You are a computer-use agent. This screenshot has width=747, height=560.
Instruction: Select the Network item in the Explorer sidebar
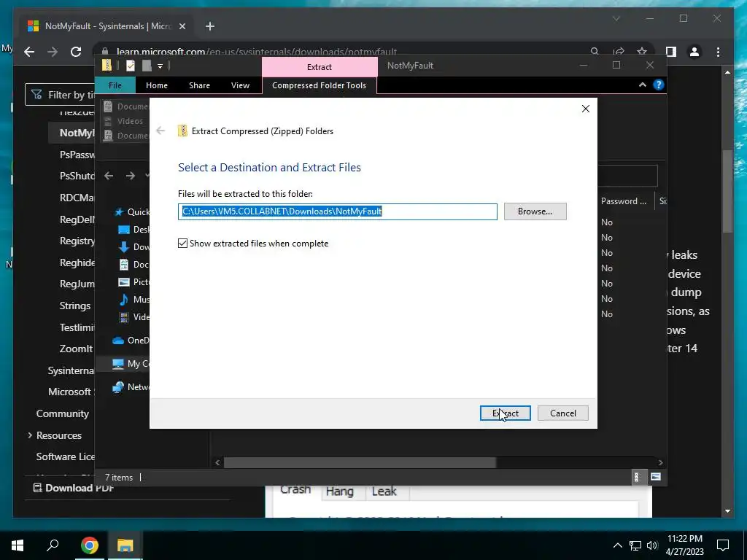point(131,386)
